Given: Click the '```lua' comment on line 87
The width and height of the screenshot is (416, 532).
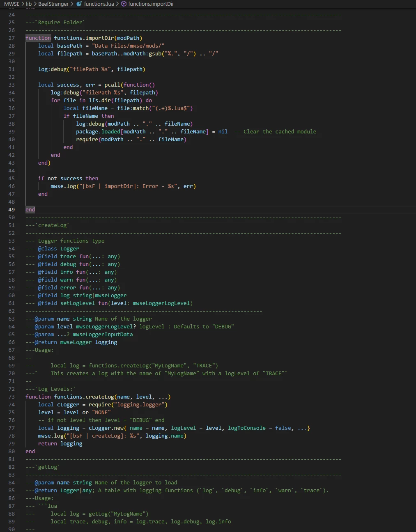Looking at the screenshot, I should pyautogui.click(x=48, y=506).
